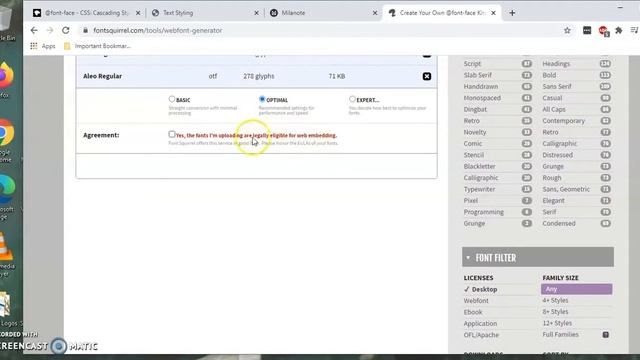The height and width of the screenshot is (360, 640).
Task: Select the Application license filter
Action: (x=480, y=323)
